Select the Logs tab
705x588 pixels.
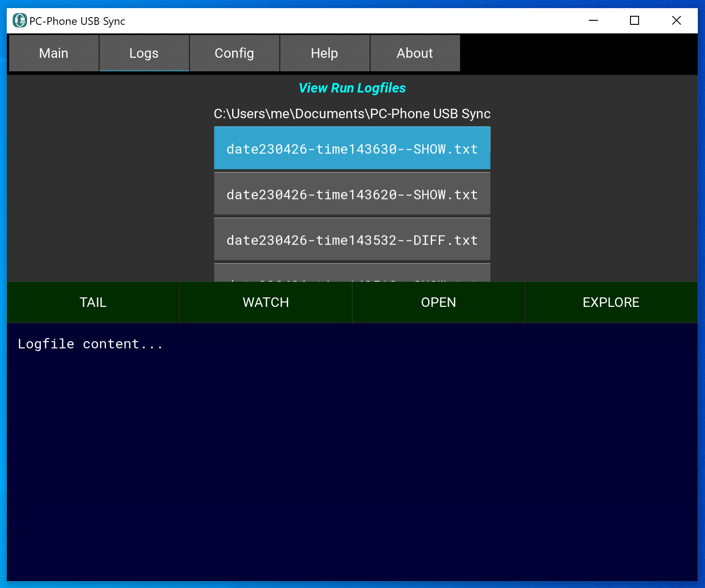pos(144,53)
